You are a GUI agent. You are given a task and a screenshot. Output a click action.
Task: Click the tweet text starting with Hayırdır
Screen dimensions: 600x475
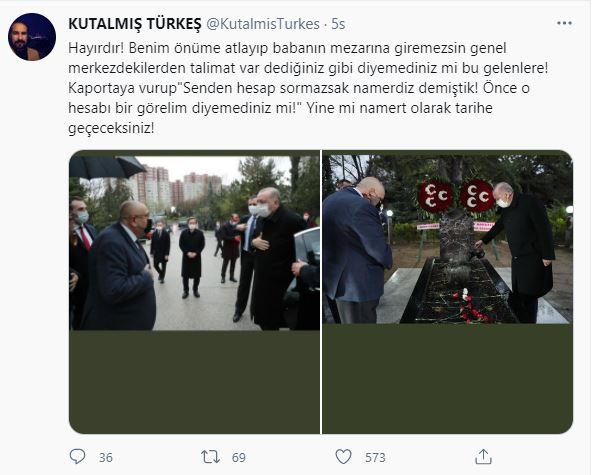coord(308,88)
